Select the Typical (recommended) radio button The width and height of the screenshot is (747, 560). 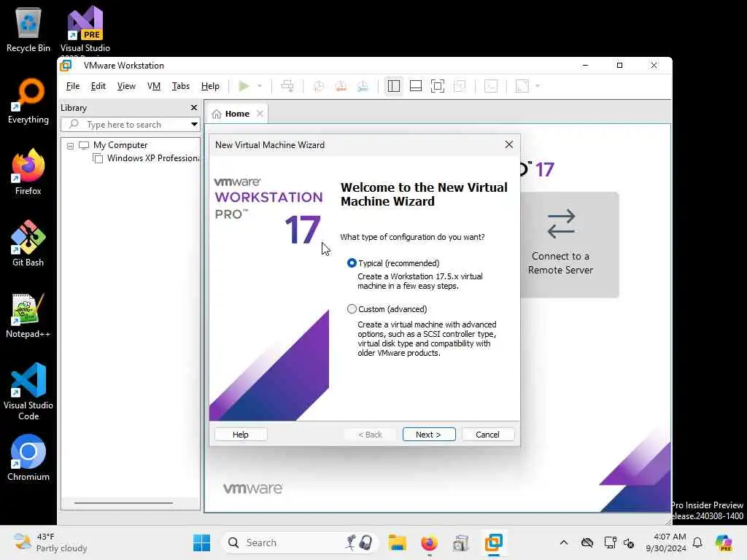352,262
